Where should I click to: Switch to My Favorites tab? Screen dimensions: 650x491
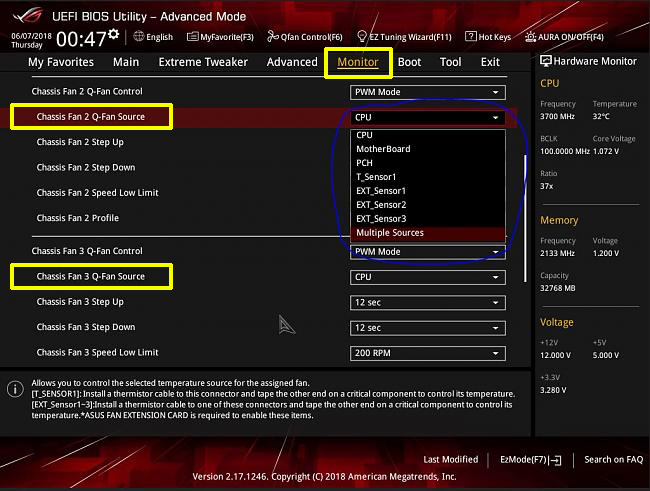tap(61, 62)
